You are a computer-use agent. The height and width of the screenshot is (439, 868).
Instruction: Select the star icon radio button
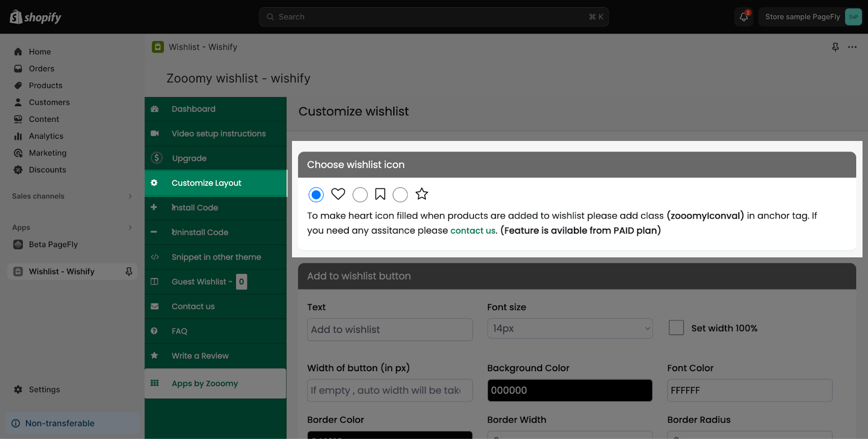pos(400,195)
